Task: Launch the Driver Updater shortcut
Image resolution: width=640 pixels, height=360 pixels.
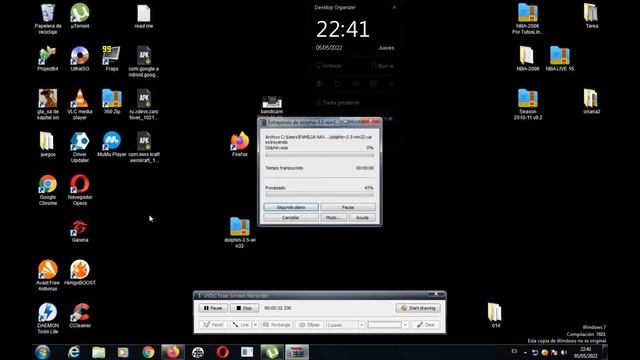Action: pos(80,147)
